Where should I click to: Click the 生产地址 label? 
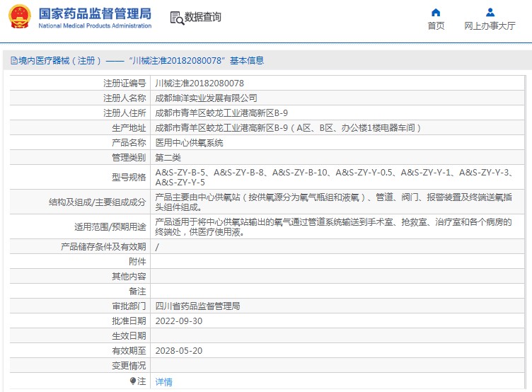[129, 128]
